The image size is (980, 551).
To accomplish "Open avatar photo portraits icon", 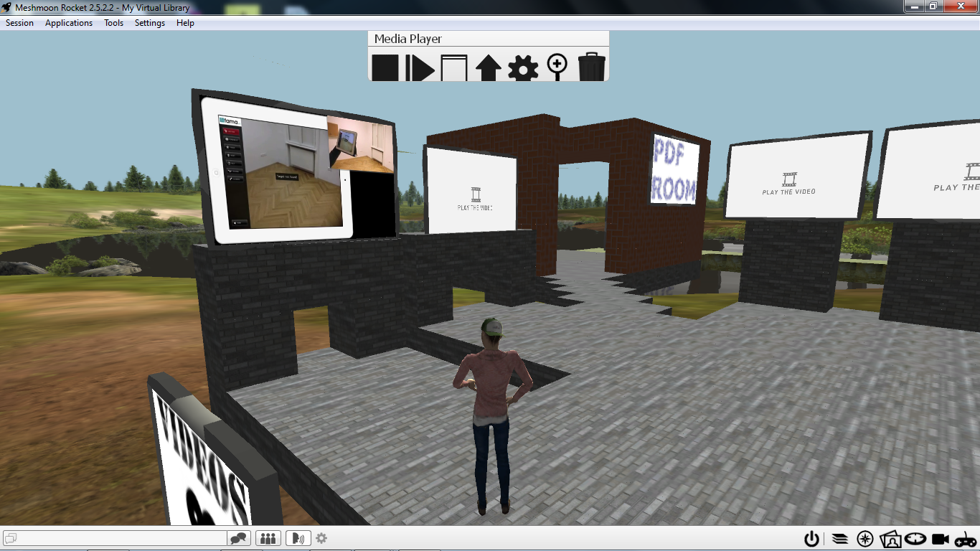I will click(x=890, y=539).
